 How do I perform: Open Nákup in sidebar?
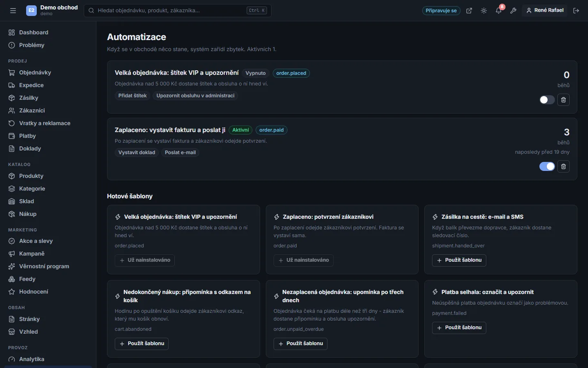48,214
